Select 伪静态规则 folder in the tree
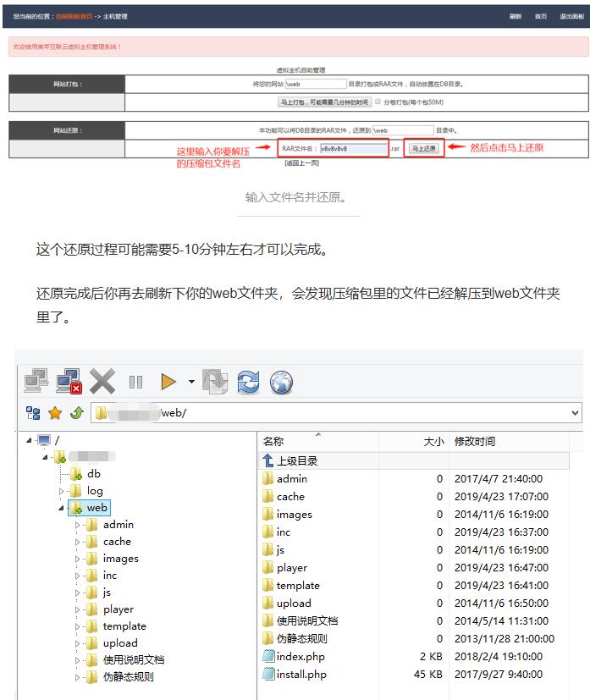This screenshot has width=590, height=700. click(129, 677)
